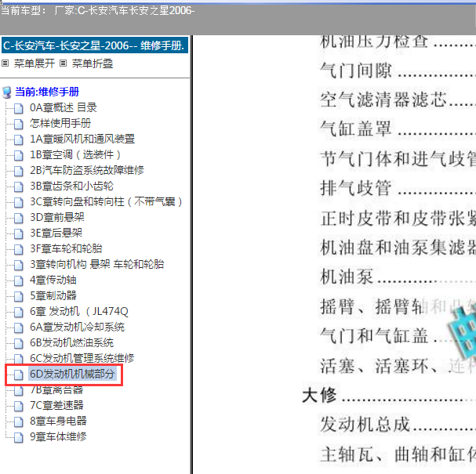Select 4章传动轴 chapter
The image size is (476, 474).
point(53,280)
